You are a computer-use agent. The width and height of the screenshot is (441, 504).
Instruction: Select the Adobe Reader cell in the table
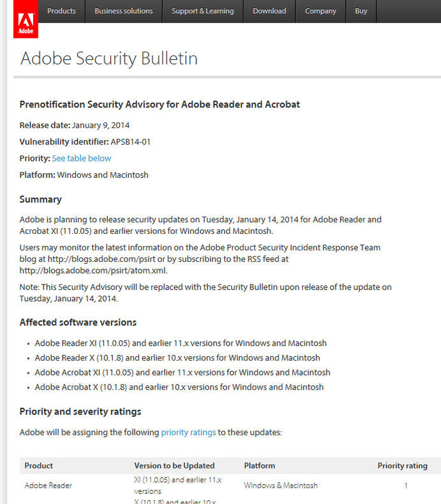tap(48, 485)
